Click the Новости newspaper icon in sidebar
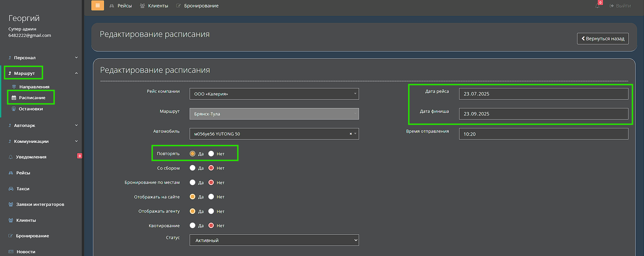The height and width of the screenshot is (256, 644). pos(11,252)
